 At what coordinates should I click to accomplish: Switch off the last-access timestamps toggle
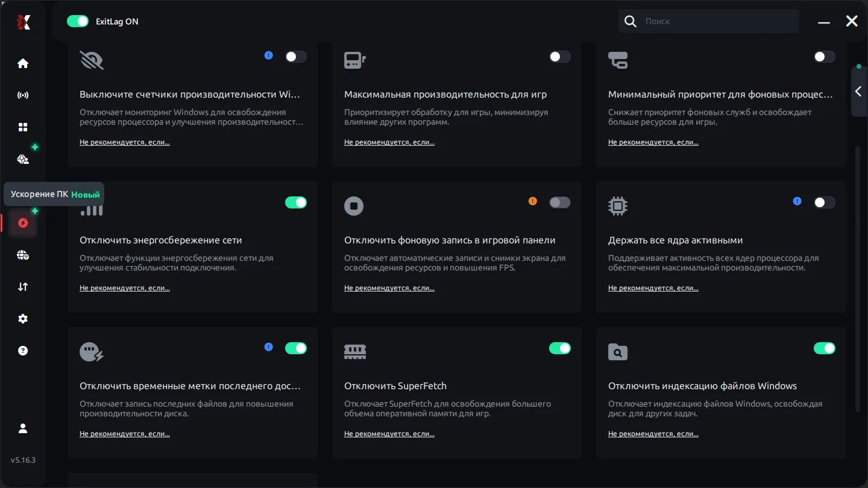point(296,348)
